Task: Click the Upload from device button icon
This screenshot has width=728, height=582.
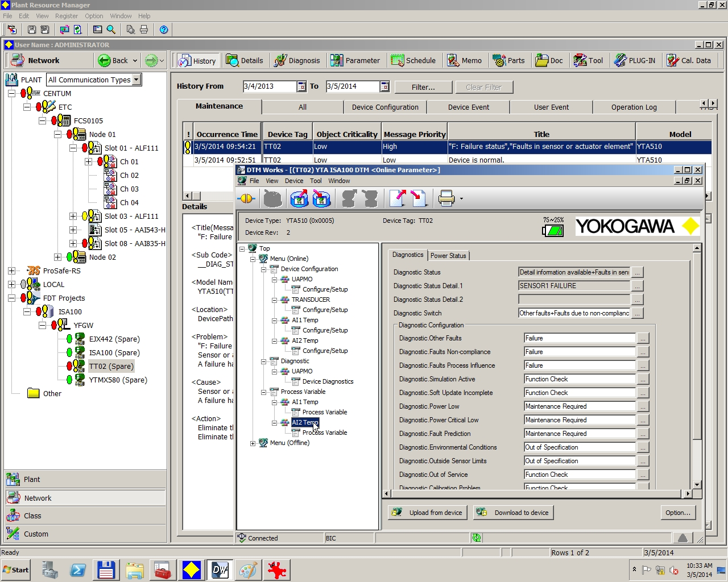Action: (398, 512)
